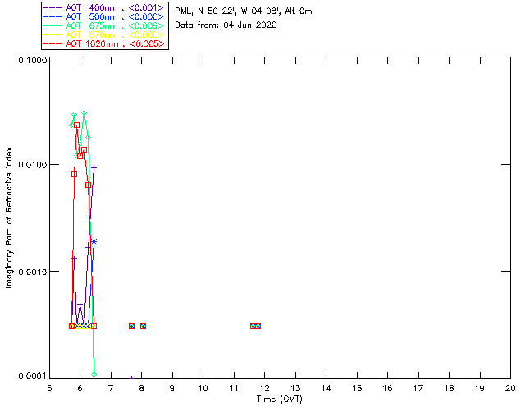
Task: Click the station title 'PML, N 50 22', W 04 08''
Action: click(x=228, y=11)
